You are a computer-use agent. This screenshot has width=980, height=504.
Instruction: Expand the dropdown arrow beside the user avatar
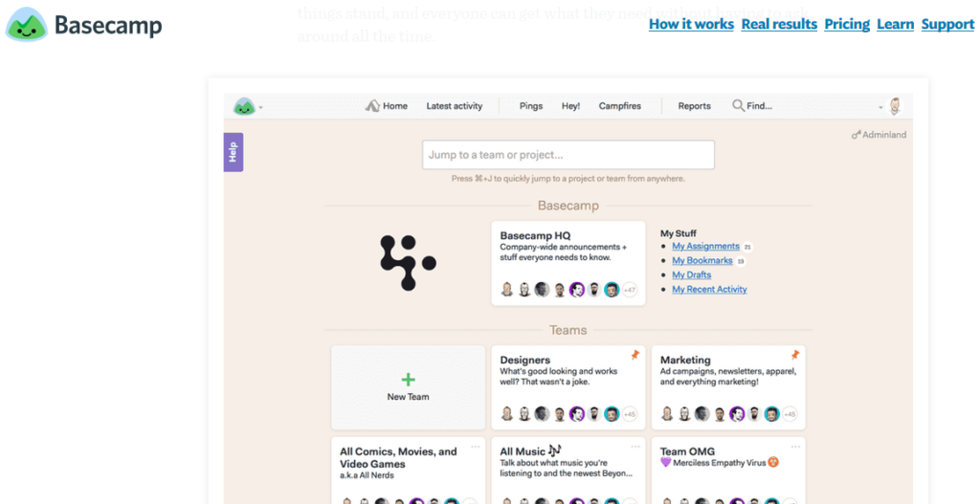click(x=880, y=108)
